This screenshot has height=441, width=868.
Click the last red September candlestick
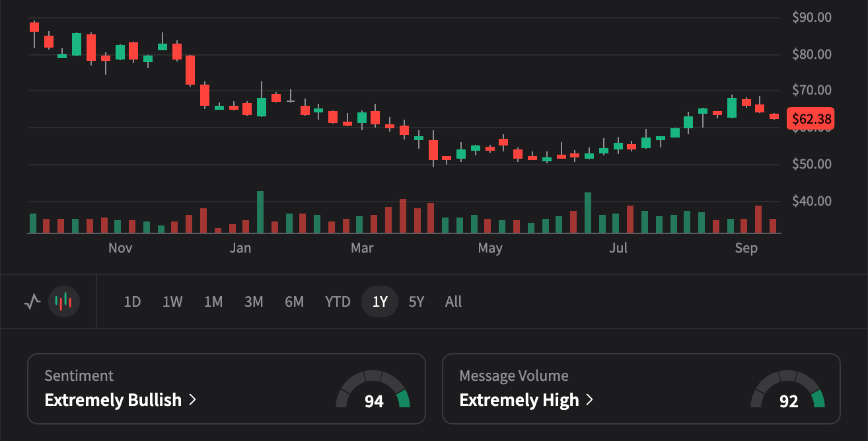pyautogui.click(x=774, y=116)
